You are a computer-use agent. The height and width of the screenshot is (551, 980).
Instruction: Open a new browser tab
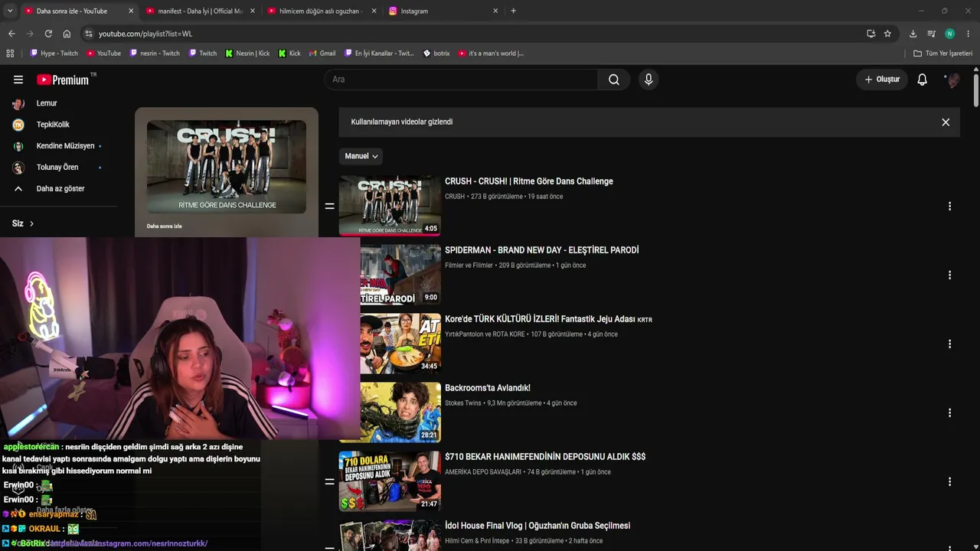click(513, 11)
